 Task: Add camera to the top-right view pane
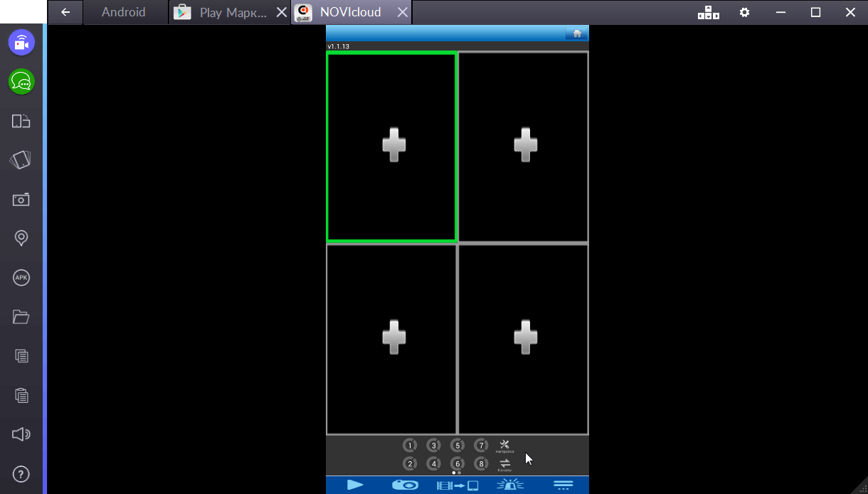click(525, 145)
